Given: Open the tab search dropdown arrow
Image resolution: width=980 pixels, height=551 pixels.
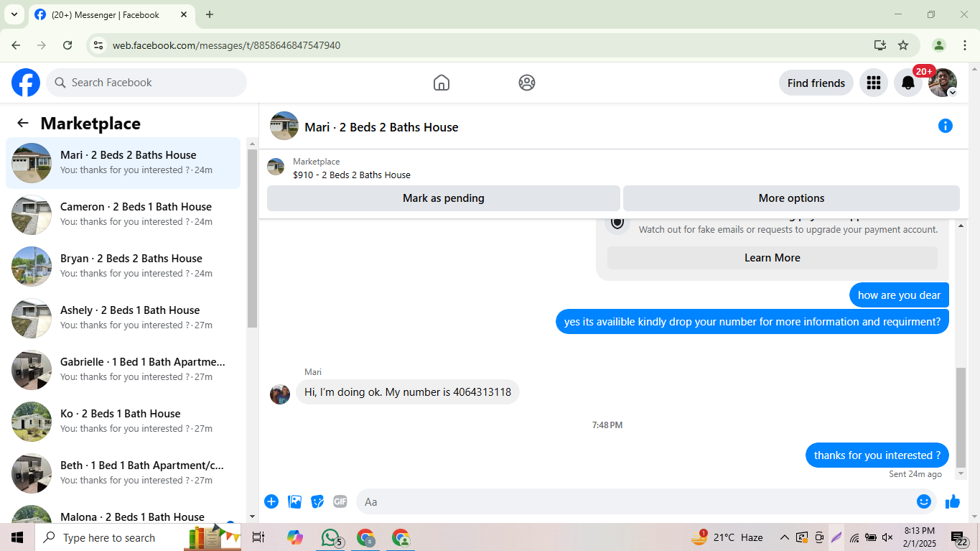Looking at the screenshot, I should tap(14, 14).
